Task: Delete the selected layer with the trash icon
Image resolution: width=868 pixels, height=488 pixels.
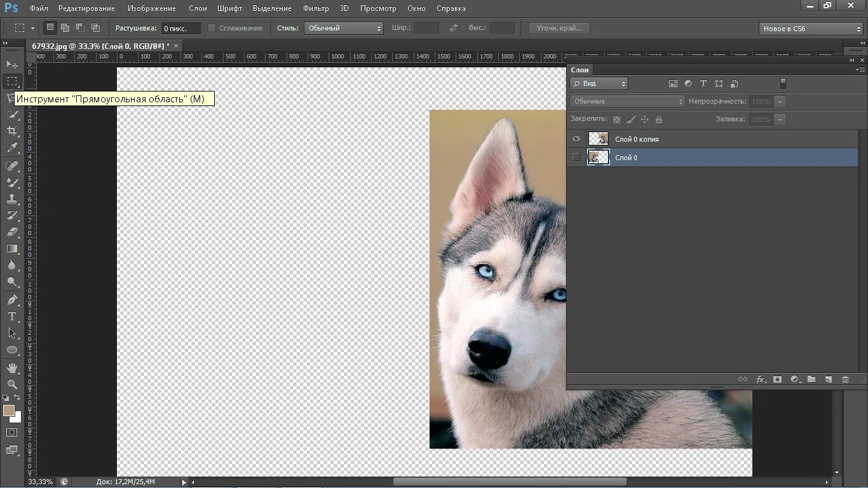Action: coord(845,379)
